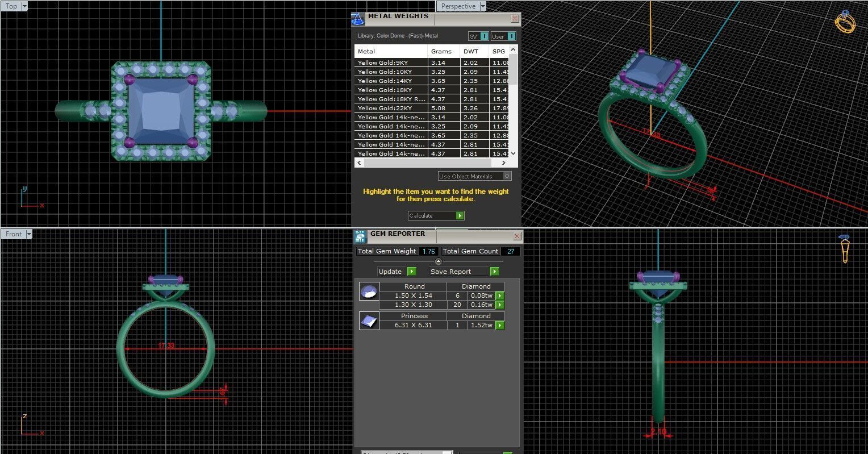The height and width of the screenshot is (454, 868).
Task: Click the ring icon in Perspective viewport
Action: pos(845,22)
